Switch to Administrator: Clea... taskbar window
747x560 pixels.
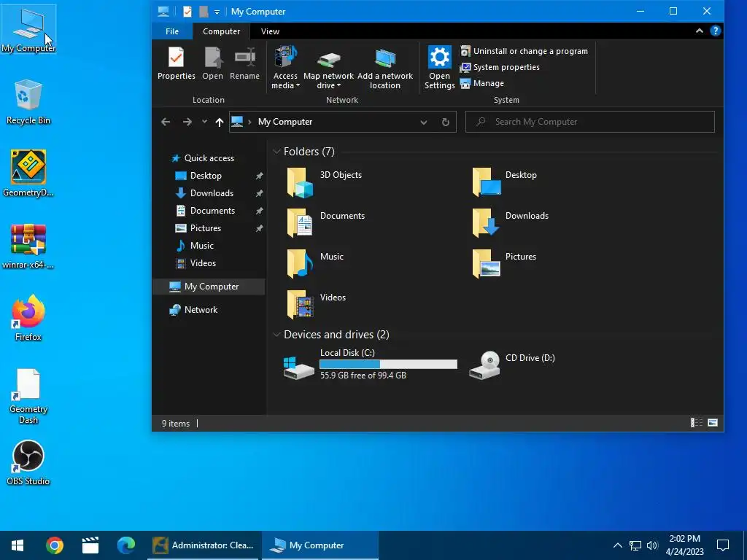coord(204,545)
